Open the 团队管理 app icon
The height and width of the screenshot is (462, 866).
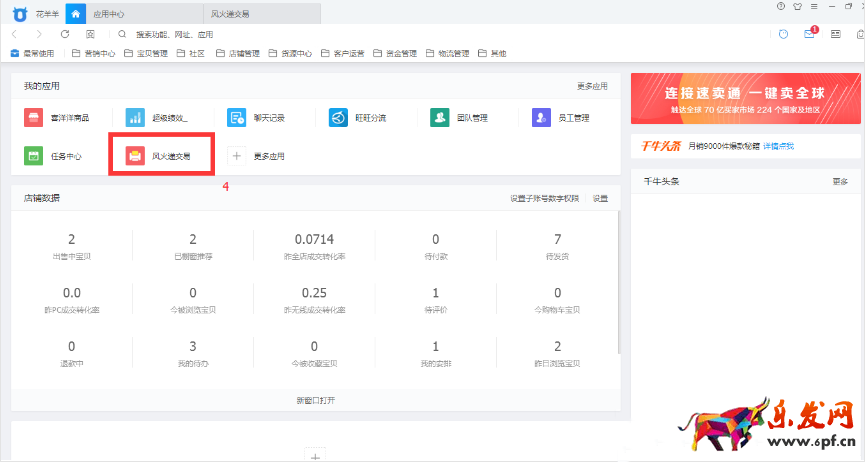pyautogui.click(x=439, y=118)
